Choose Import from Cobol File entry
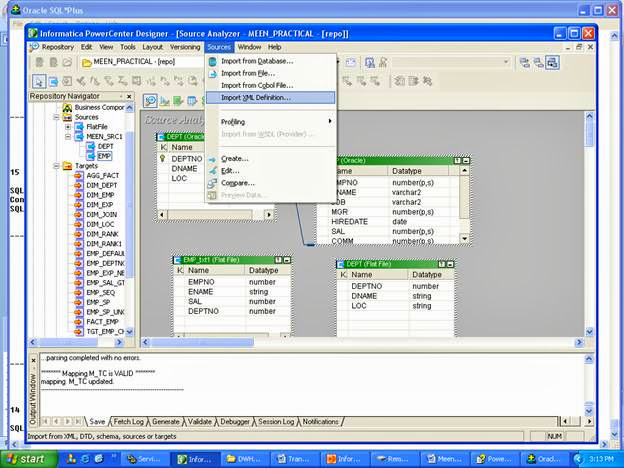 click(x=271, y=86)
